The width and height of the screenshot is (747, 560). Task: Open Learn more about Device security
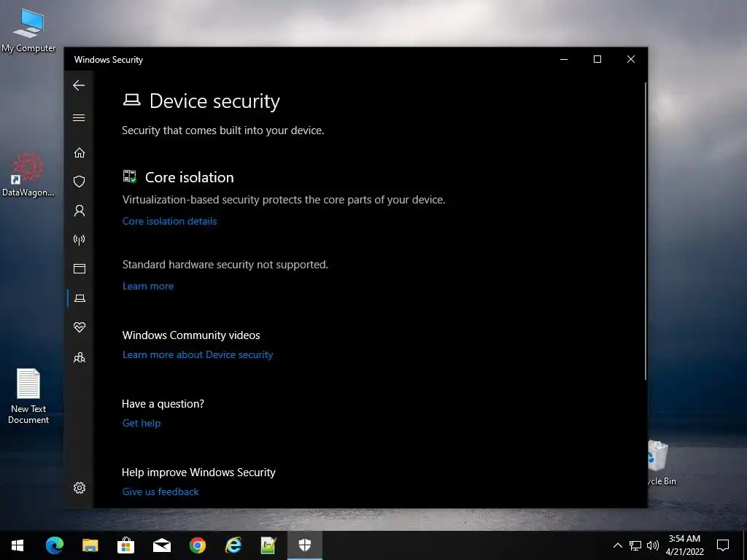(x=198, y=355)
